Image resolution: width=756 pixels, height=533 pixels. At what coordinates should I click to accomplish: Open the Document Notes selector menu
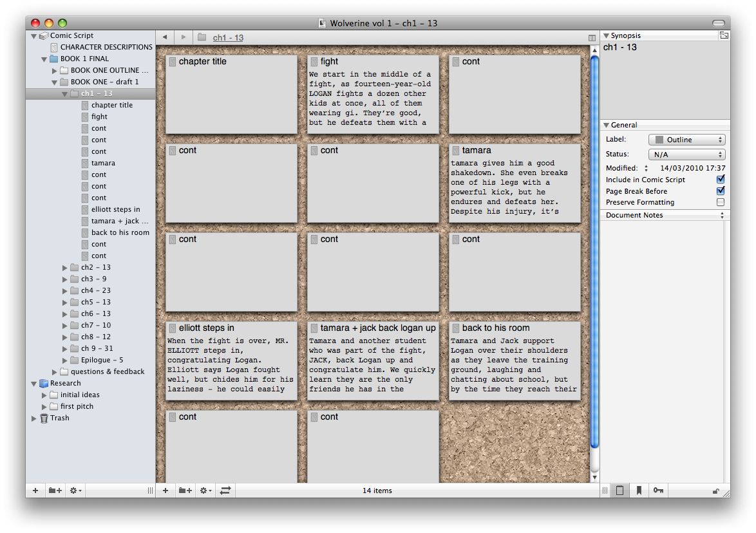tap(665, 215)
